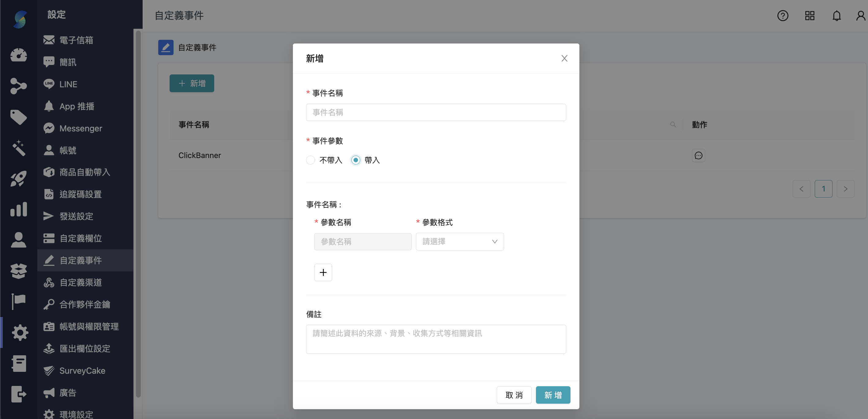Click the apps grid icon in top bar
The height and width of the screenshot is (419, 868).
pos(810,16)
